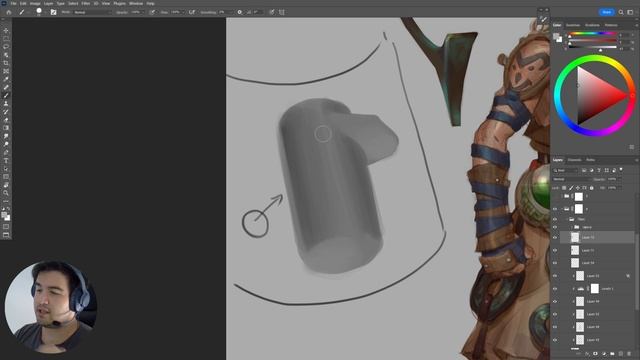This screenshot has width=640, height=360.
Task: Click the Share button
Action: pyautogui.click(x=607, y=12)
